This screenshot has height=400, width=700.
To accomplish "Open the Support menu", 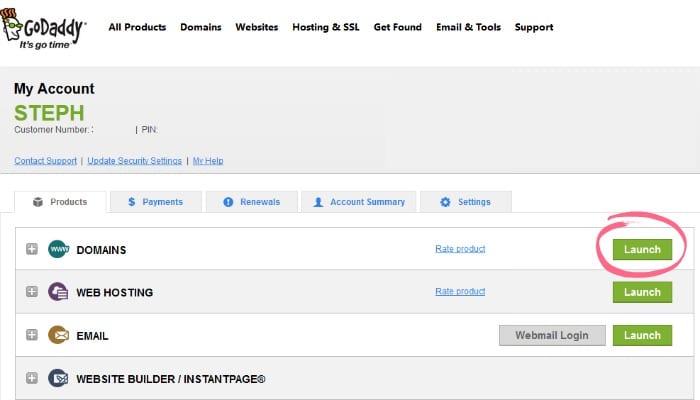I will click(x=534, y=27).
